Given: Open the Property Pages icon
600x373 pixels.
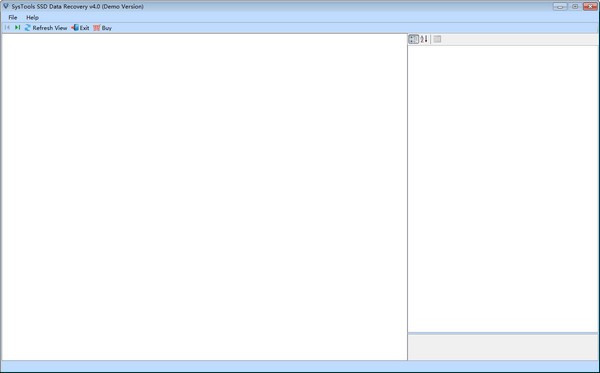Looking at the screenshot, I should [437, 39].
